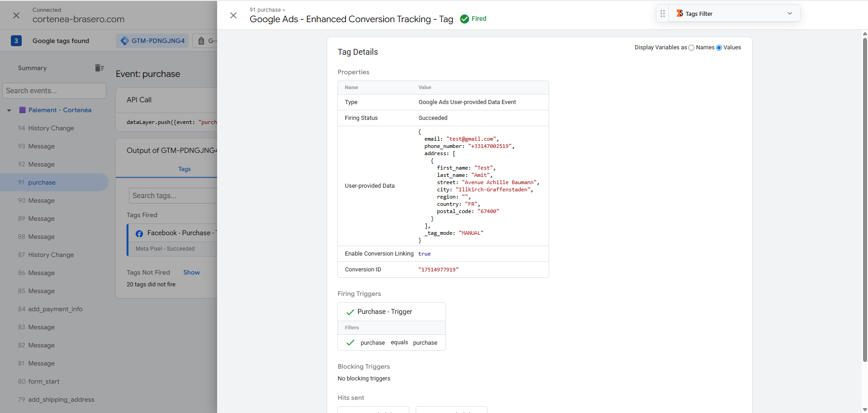
Task: Select the Paiement - Cortenéa page entry
Action: coord(60,110)
